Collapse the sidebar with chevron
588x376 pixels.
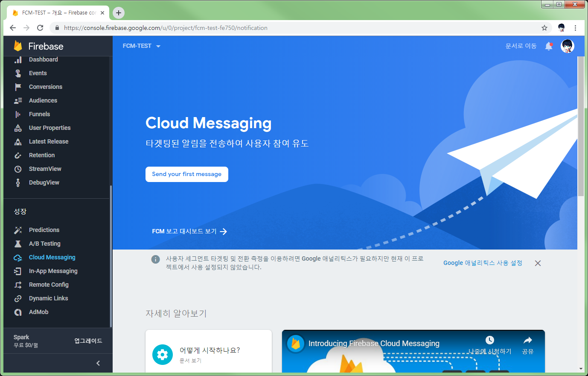click(x=98, y=363)
